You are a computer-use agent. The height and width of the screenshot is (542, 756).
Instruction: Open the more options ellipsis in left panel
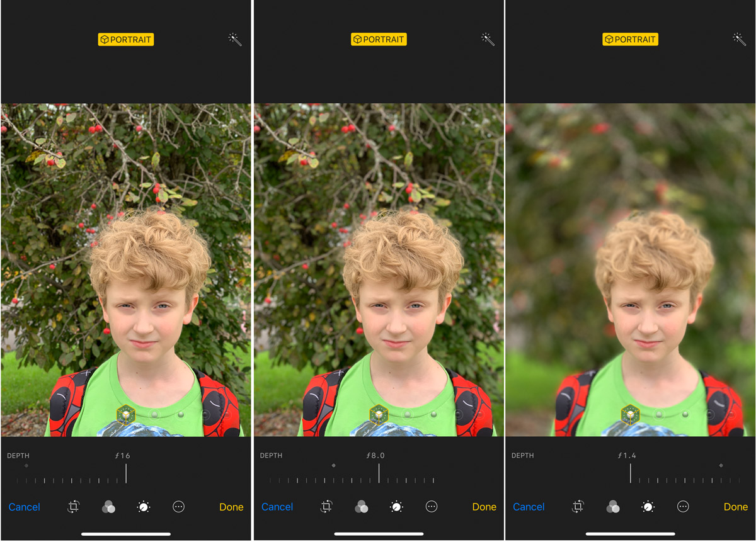pyautogui.click(x=179, y=507)
